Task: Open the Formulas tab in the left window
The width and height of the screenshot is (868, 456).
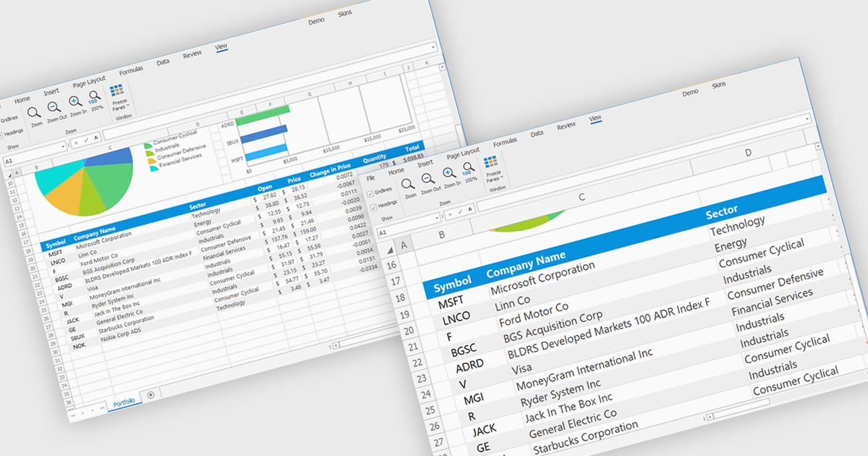Action: 131,70
